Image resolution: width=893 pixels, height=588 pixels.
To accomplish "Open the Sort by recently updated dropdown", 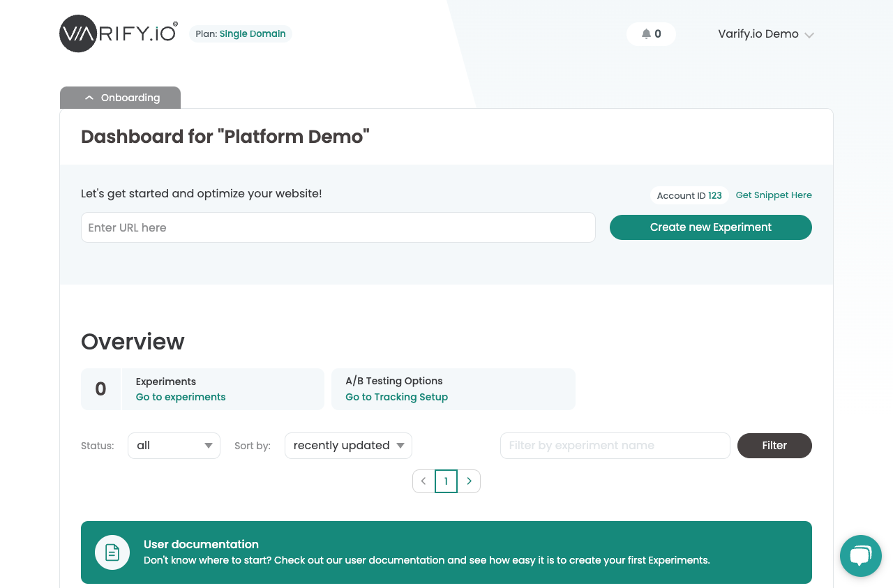I will [x=348, y=446].
